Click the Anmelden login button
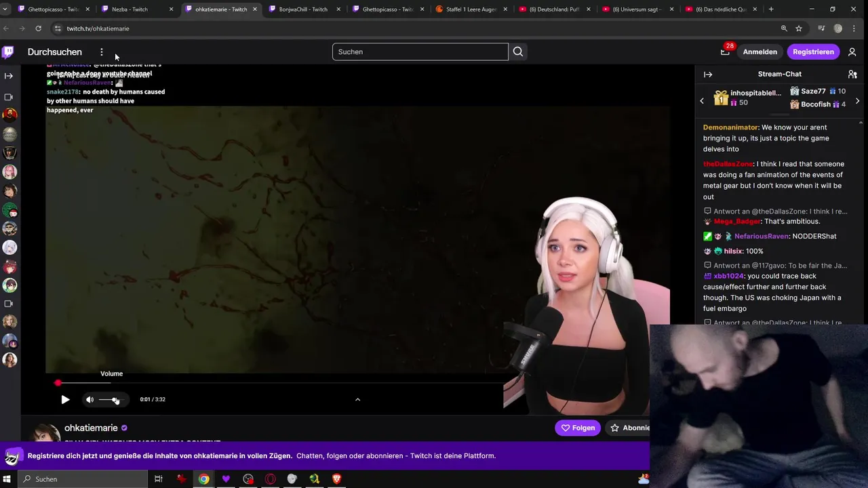Image resolution: width=868 pixels, height=488 pixels. pos(759,52)
